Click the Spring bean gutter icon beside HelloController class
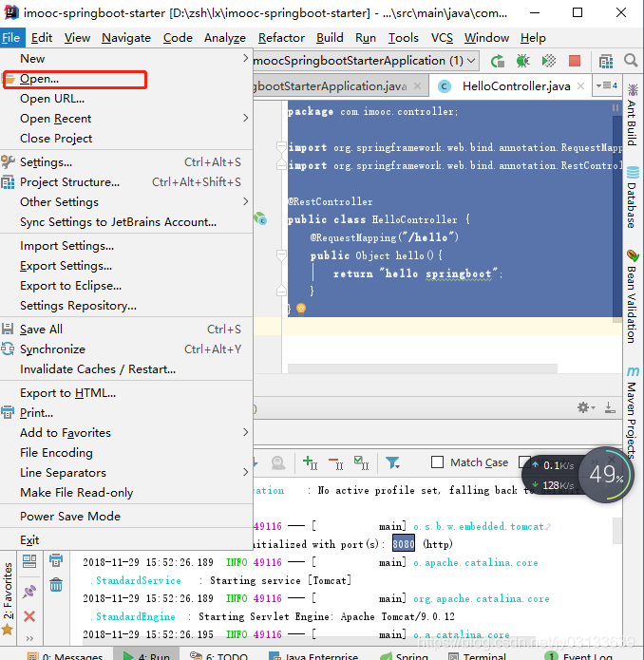The height and width of the screenshot is (660, 644). click(260, 218)
